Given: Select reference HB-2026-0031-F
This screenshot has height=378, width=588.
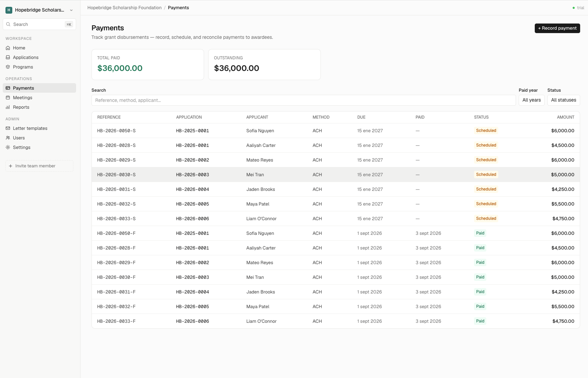Looking at the screenshot, I should click(x=116, y=292).
